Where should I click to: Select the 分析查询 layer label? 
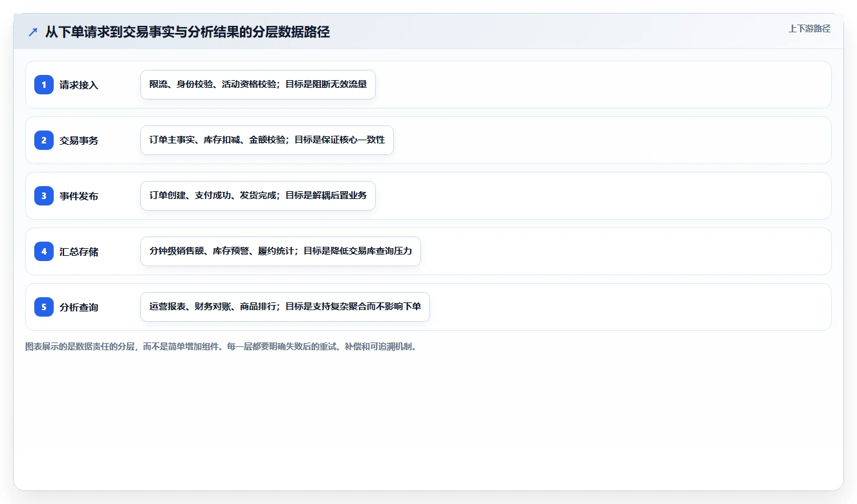79,307
